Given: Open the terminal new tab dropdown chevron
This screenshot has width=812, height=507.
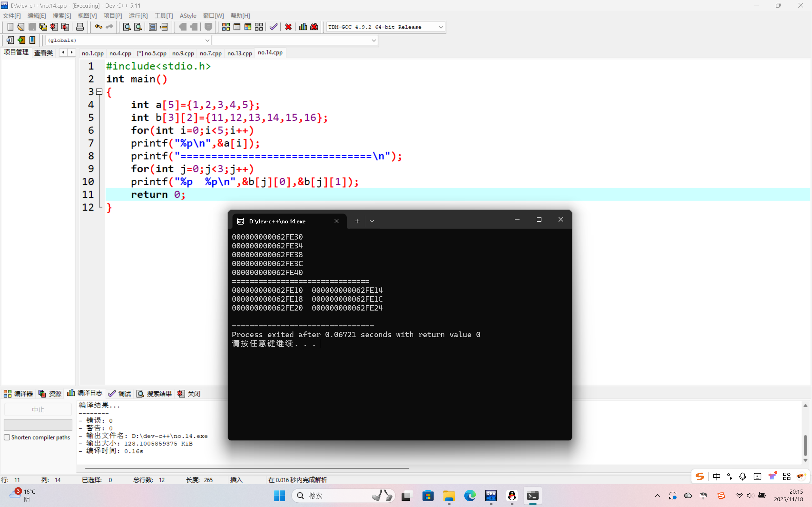Looking at the screenshot, I should tap(371, 221).
